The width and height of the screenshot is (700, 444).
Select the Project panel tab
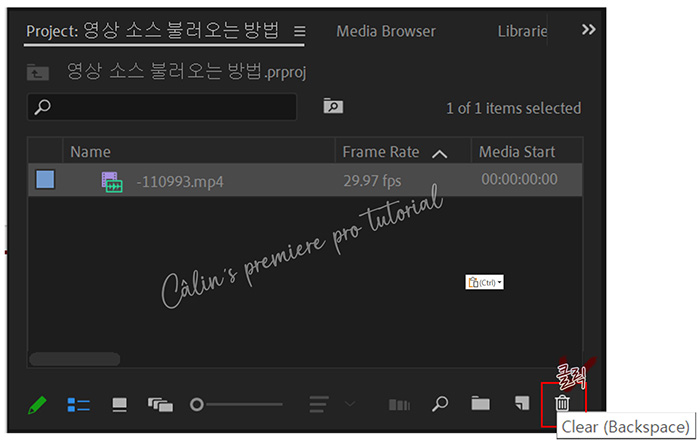152,31
